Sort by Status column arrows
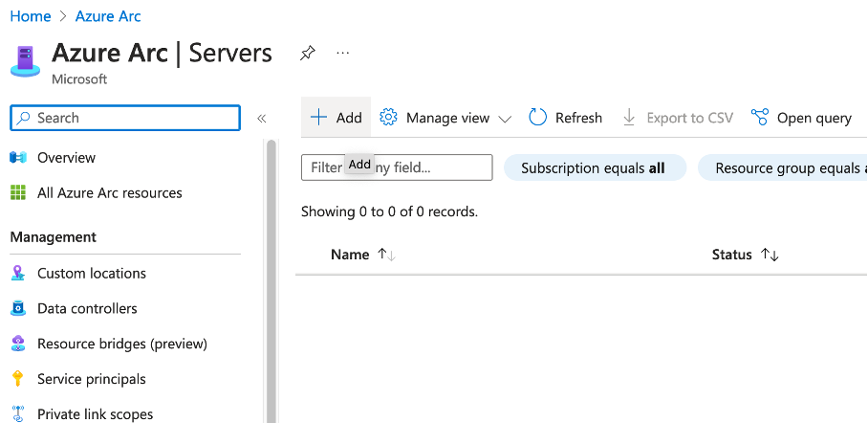This screenshot has height=423, width=868. click(x=770, y=255)
